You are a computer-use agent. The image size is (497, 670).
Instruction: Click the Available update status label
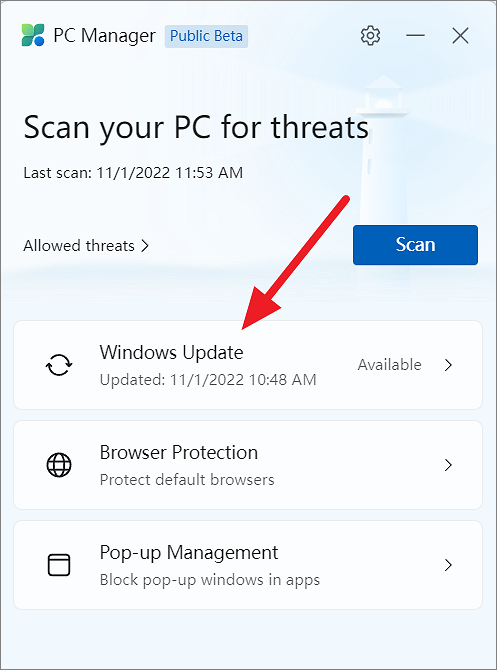coord(389,365)
